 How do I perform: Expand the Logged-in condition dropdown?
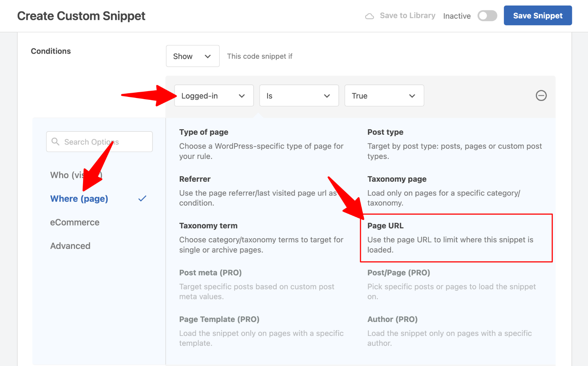(214, 96)
